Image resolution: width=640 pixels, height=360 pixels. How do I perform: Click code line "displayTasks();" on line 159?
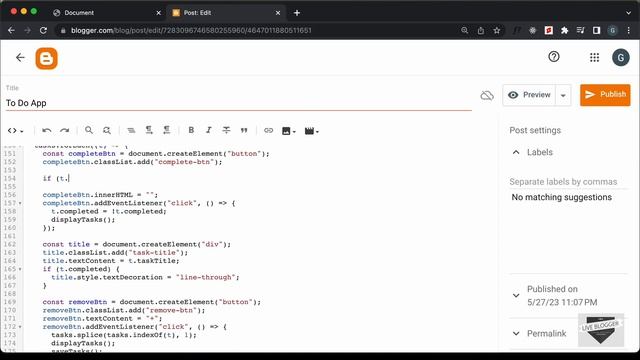83,220
